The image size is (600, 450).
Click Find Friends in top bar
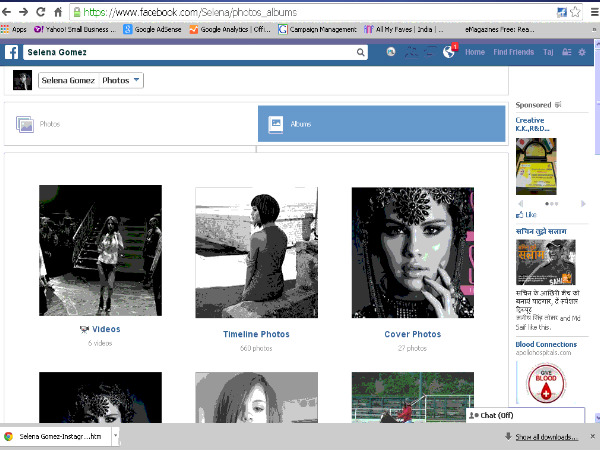pos(515,51)
